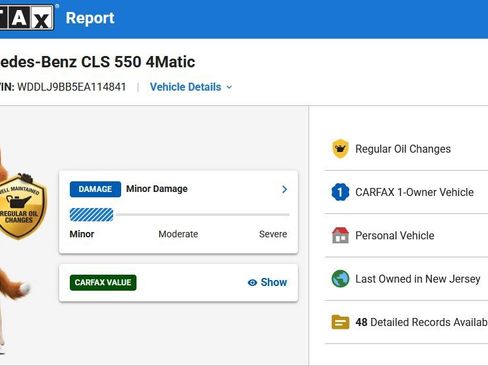
Task: Select Last Owned in New Jersey row
Action: (406, 279)
